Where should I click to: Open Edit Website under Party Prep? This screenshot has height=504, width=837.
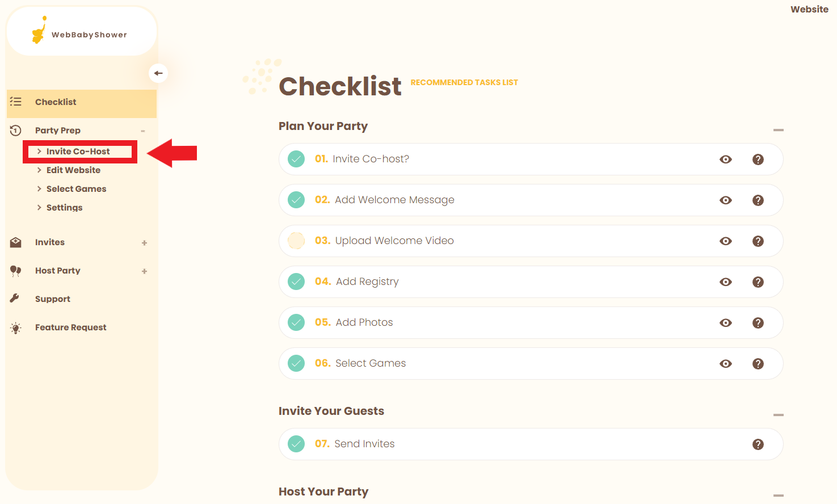(73, 170)
